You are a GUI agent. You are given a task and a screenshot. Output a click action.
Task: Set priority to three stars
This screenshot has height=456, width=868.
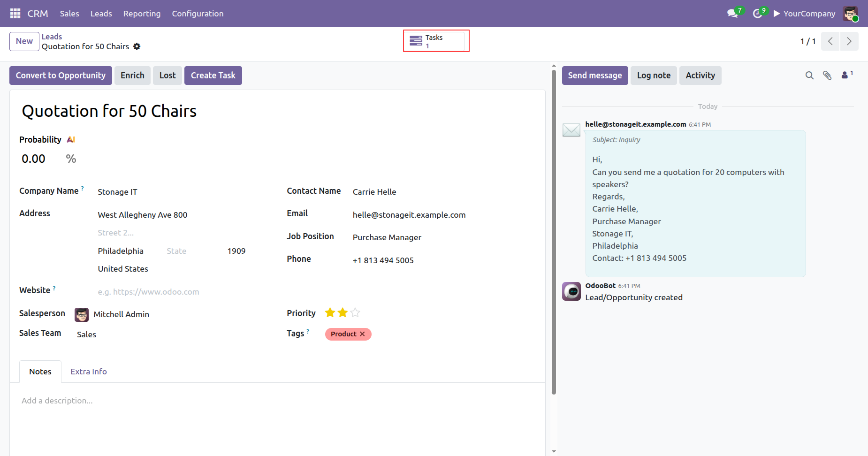tap(355, 312)
